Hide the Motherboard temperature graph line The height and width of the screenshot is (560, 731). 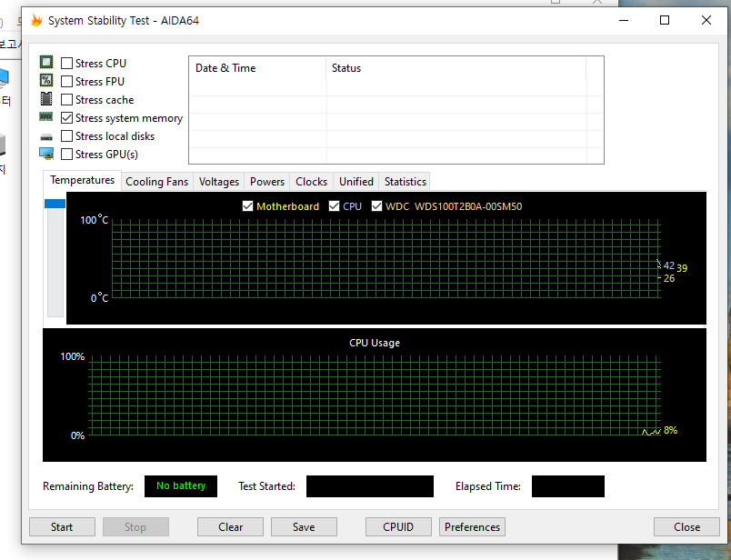coord(248,206)
